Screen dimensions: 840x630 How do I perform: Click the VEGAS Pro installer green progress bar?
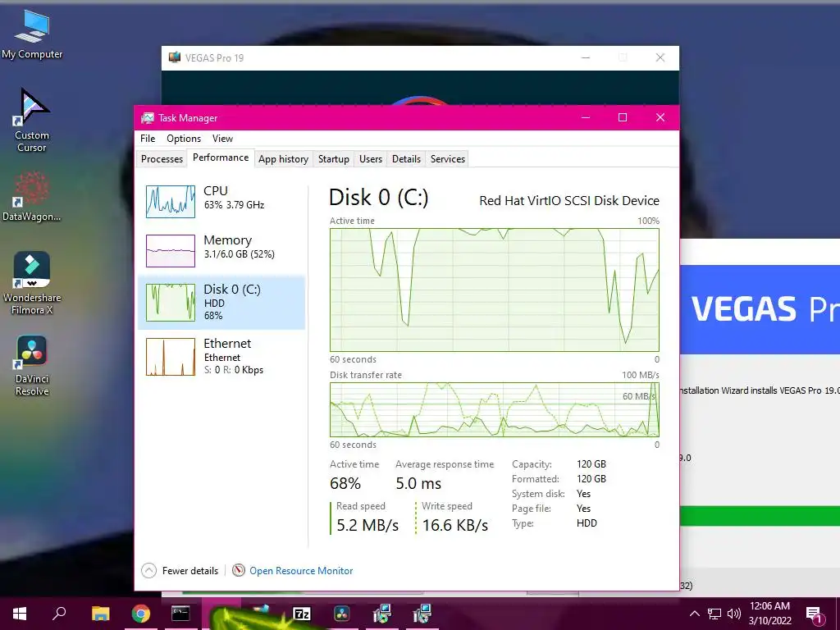(x=760, y=515)
